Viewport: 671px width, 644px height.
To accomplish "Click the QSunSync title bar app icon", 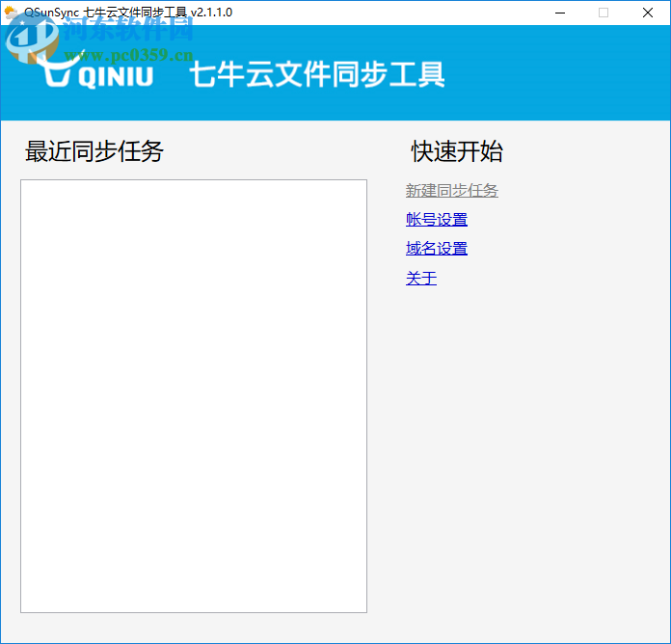I will pos(11,13).
